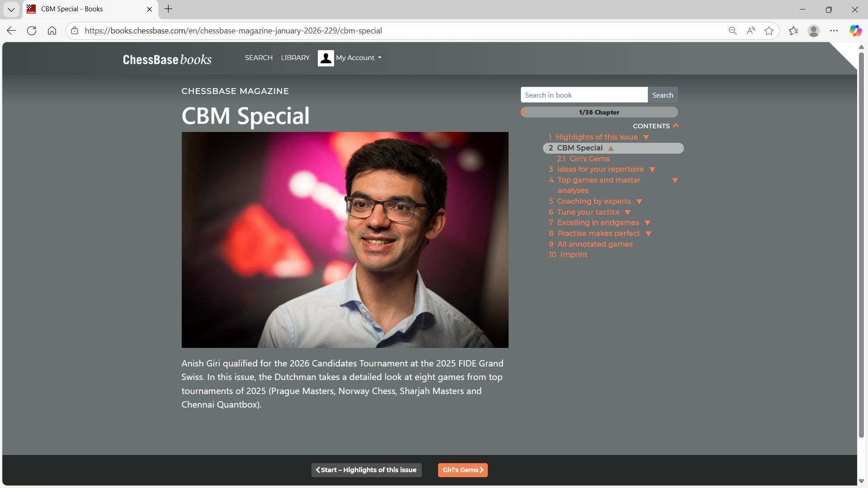Click the Giri's Gems next button
Viewport: 868px width, 488px height.
(x=462, y=470)
